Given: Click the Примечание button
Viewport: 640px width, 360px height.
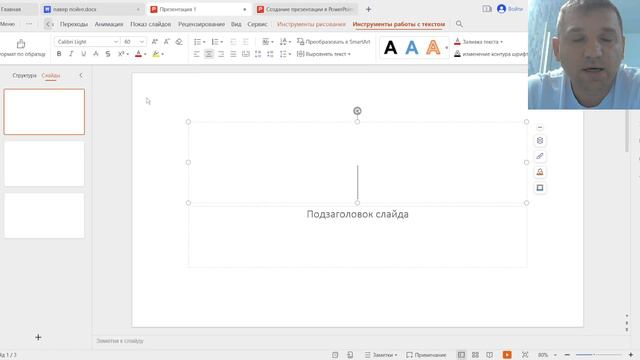Looking at the screenshot, I should [x=426, y=355].
